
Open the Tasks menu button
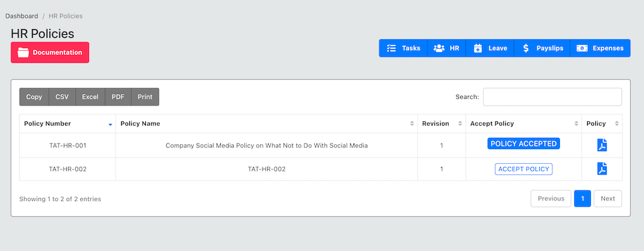tap(403, 48)
